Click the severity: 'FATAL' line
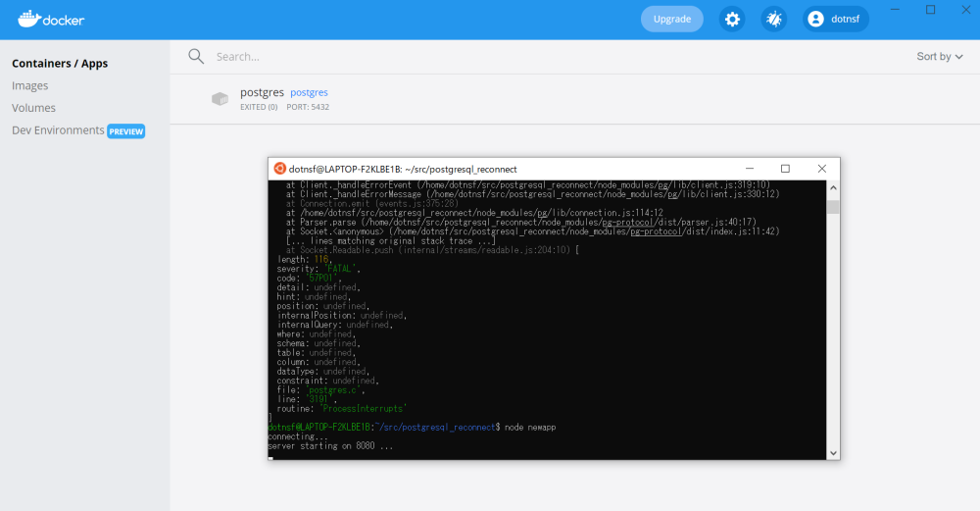Screen dimensions: 980x511 click(x=318, y=269)
